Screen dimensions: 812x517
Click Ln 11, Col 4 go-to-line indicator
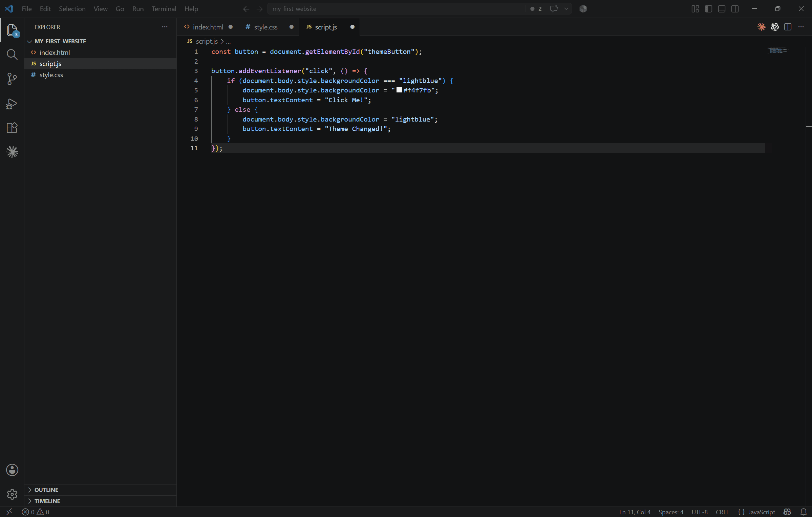(635, 512)
